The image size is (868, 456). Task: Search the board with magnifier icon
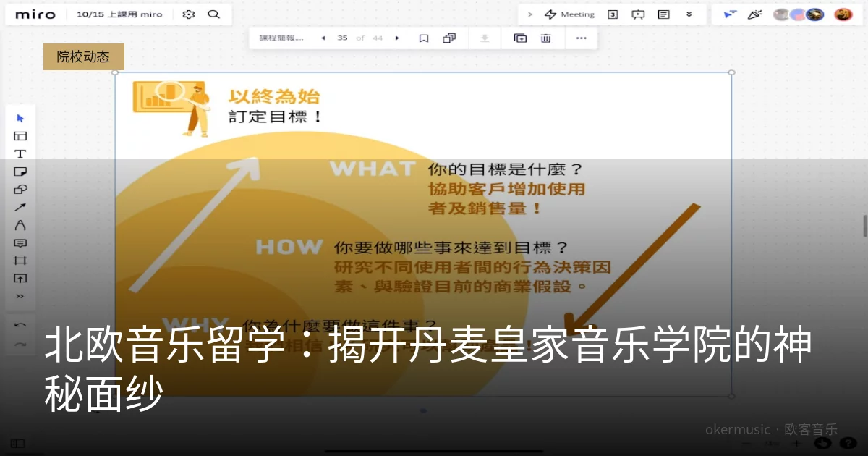(213, 14)
